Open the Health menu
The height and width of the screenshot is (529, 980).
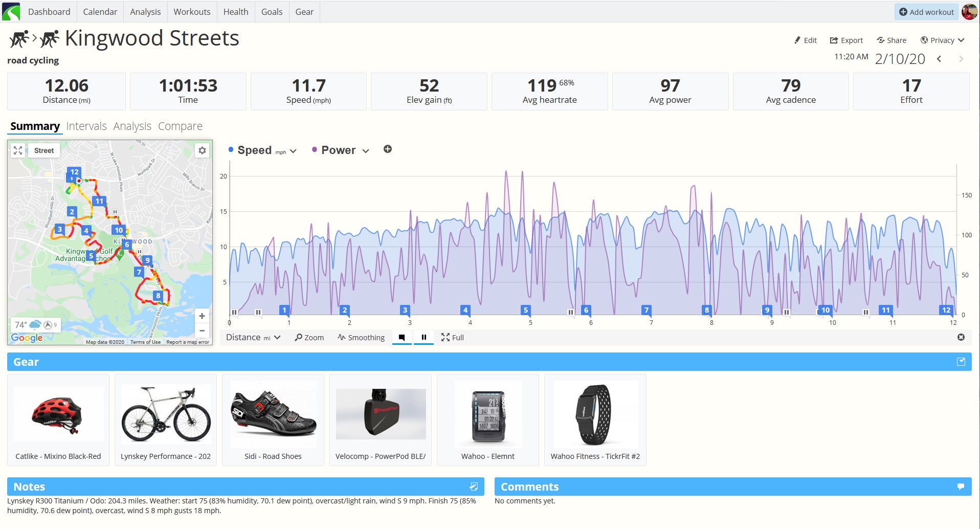pos(236,12)
